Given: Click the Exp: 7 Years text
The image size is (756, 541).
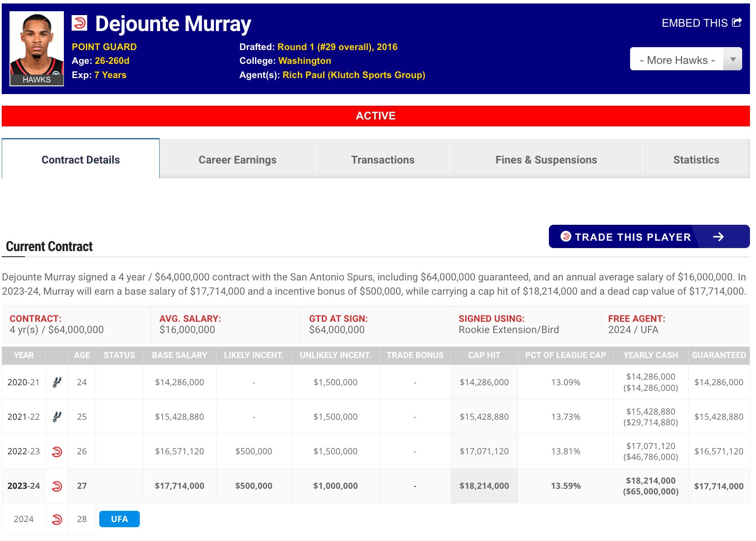Looking at the screenshot, I should (99, 75).
